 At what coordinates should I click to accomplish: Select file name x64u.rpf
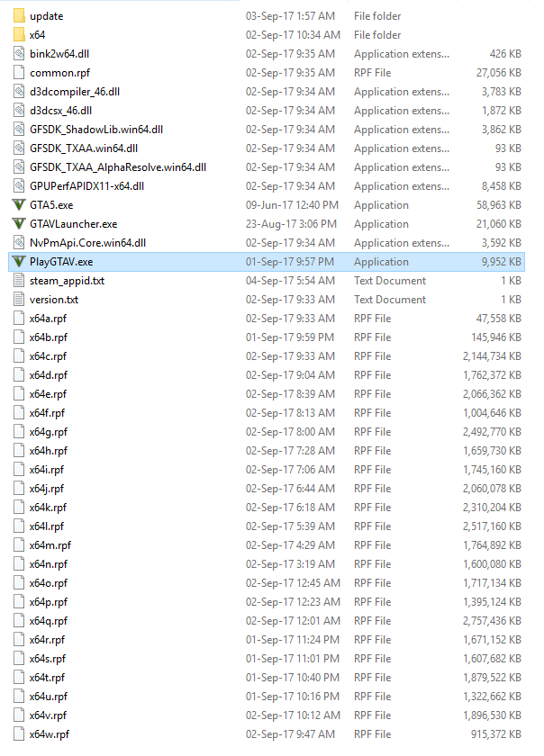(49, 697)
